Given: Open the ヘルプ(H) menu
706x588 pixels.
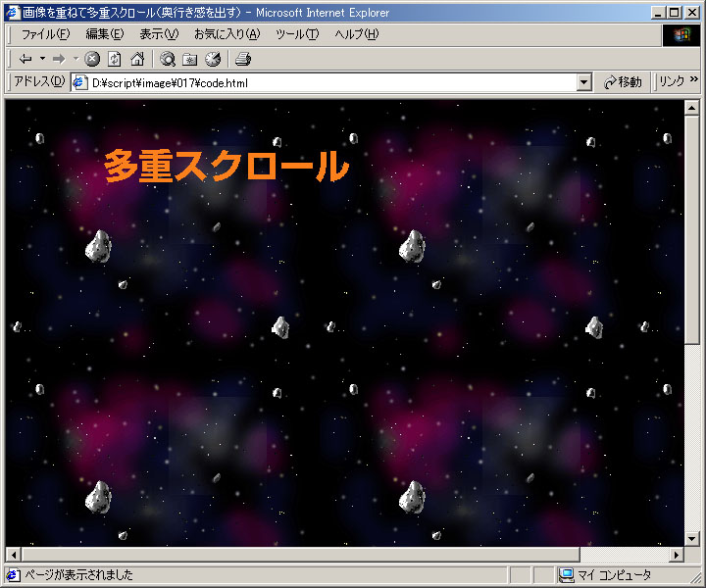Looking at the screenshot, I should tap(357, 34).
